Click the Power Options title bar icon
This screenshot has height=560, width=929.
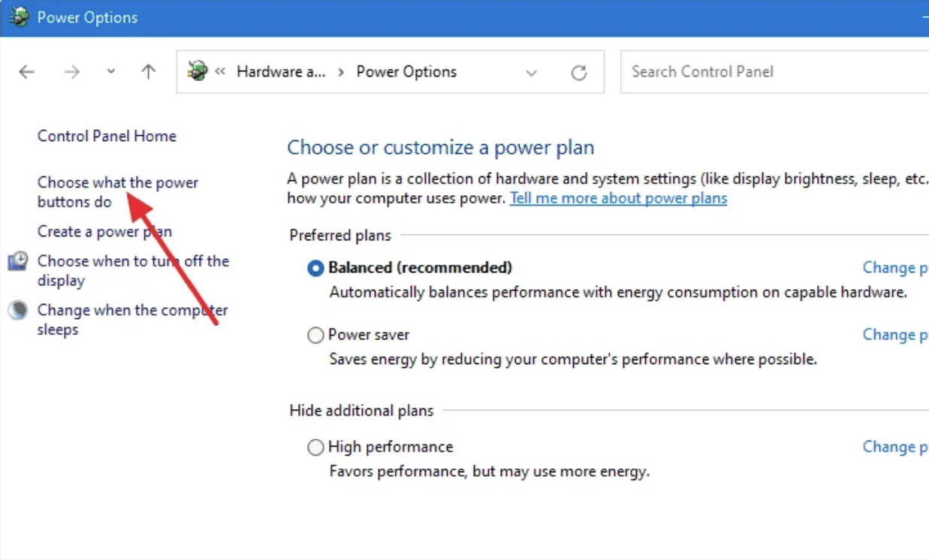pyautogui.click(x=19, y=17)
